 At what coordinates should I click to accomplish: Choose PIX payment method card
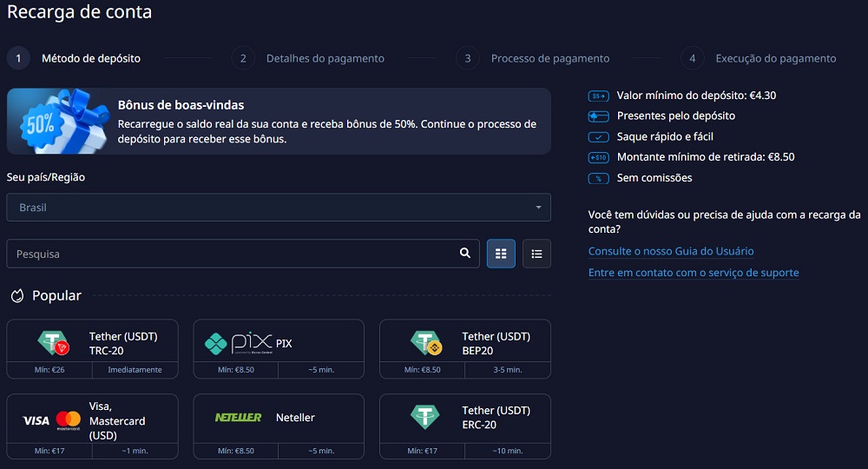pyautogui.click(x=279, y=349)
